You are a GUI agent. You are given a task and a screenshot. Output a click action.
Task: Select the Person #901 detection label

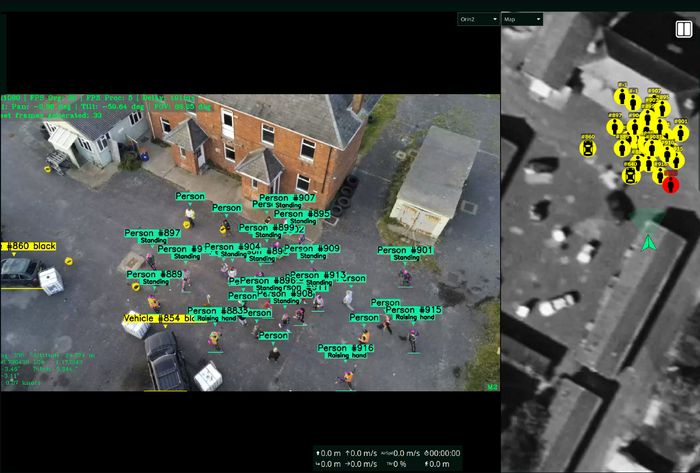click(405, 250)
